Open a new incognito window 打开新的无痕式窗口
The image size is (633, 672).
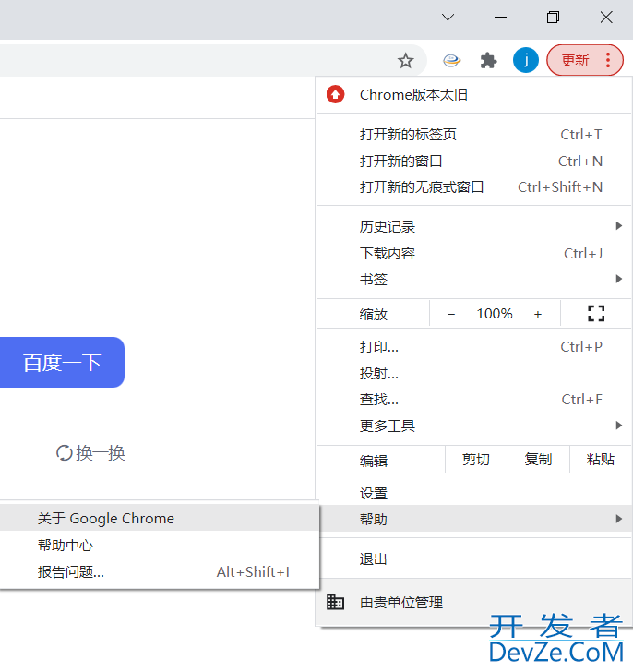474,186
